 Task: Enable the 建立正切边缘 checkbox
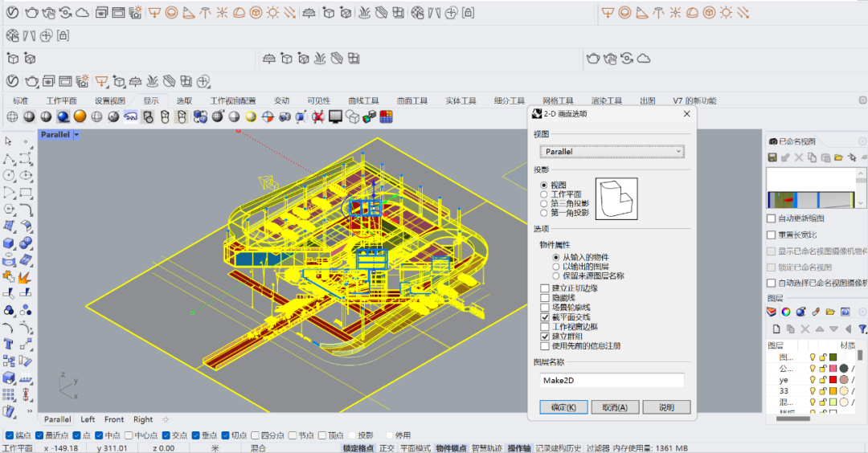[545, 288]
